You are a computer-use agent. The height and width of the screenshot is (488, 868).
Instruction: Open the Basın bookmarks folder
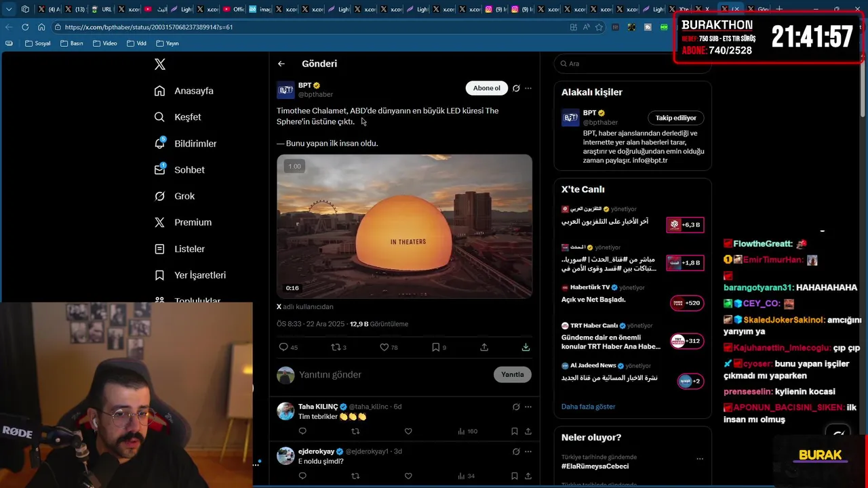coord(72,43)
